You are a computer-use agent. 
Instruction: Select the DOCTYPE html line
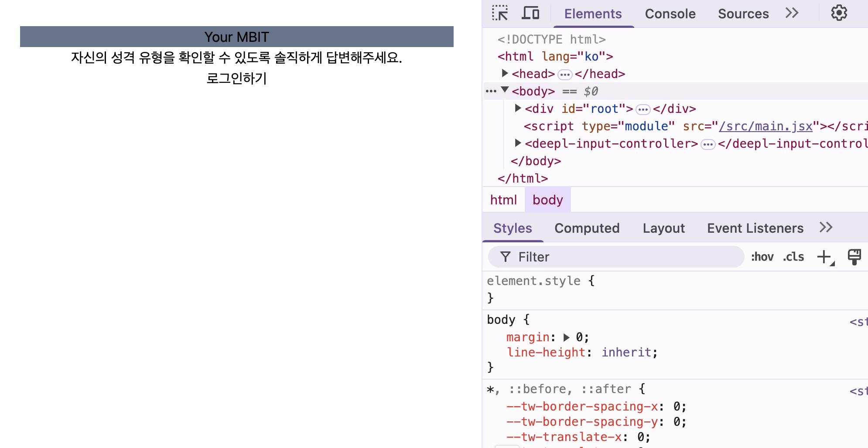click(x=551, y=39)
